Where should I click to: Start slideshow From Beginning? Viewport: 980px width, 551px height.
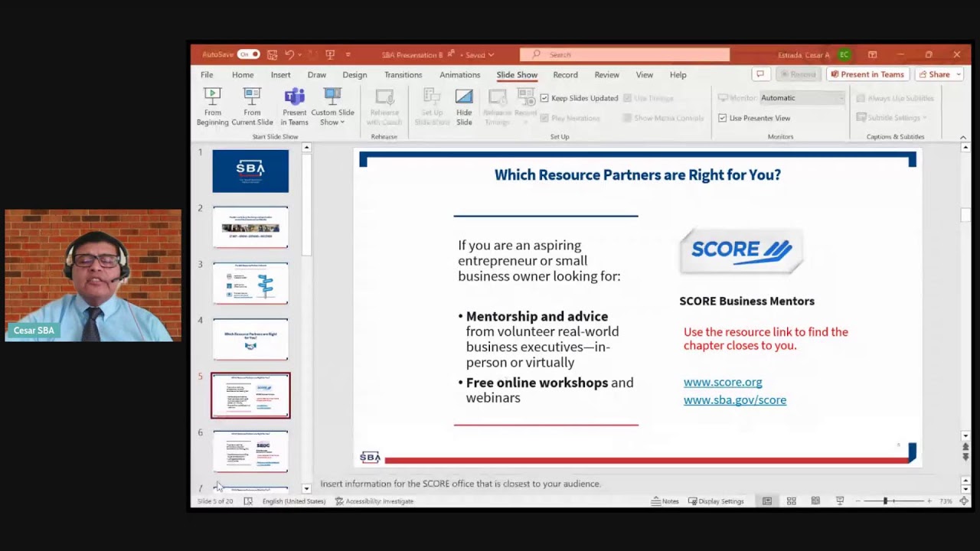(212, 106)
